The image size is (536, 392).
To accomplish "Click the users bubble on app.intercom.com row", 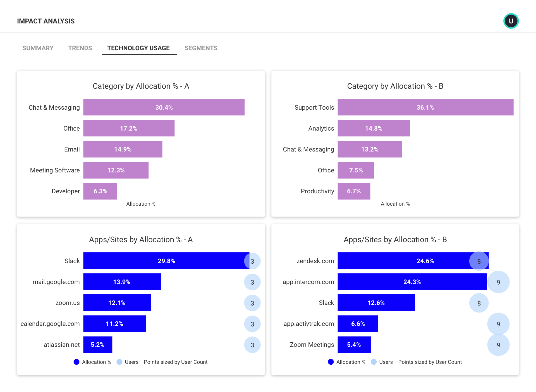I will click(x=498, y=282).
